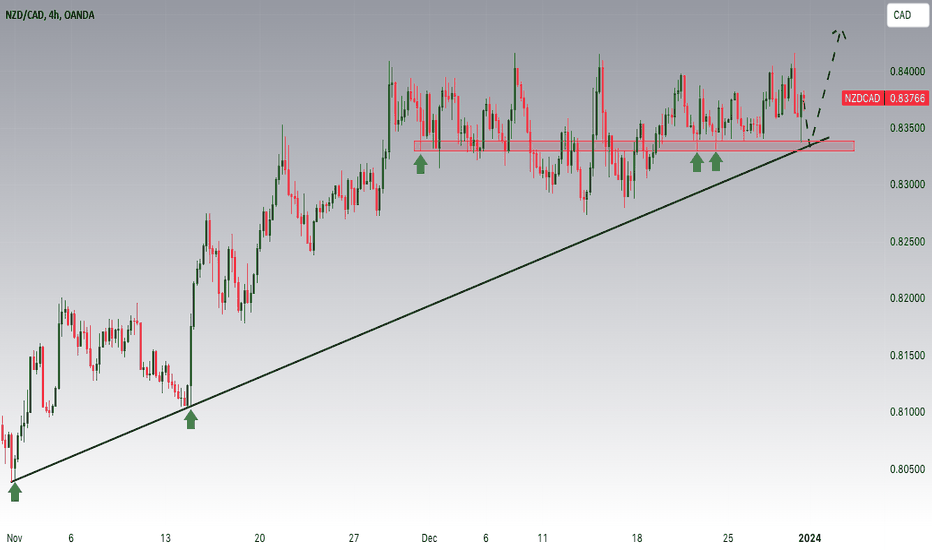Click the Nov date label
Viewport: 932px width, 550px height.
click(x=14, y=538)
